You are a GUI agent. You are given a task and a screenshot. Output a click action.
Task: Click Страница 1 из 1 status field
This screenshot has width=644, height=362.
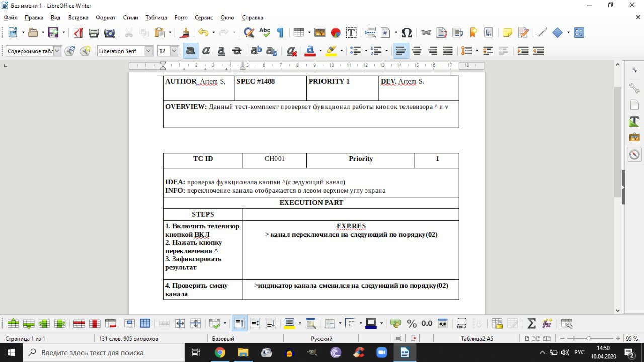point(25,339)
